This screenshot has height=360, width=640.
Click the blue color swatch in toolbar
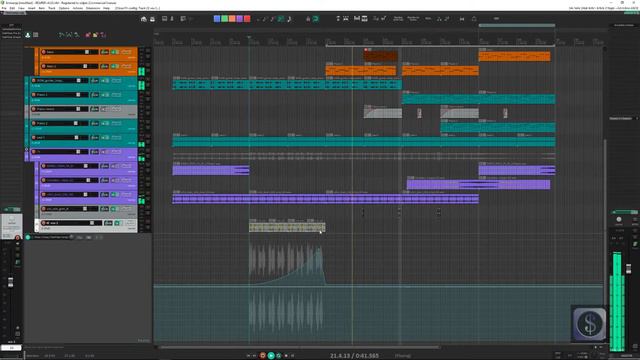[x=217, y=19]
